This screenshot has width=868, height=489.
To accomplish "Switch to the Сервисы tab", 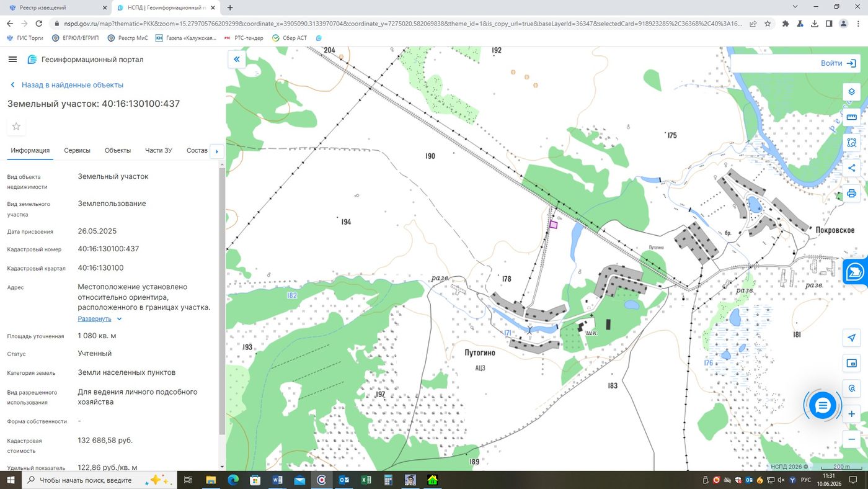I will click(x=77, y=151).
